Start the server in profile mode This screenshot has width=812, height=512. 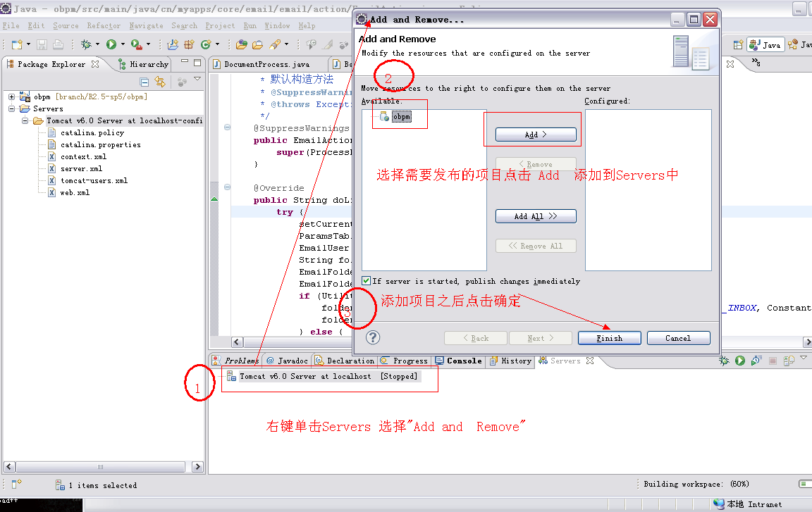tap(756, 361)
